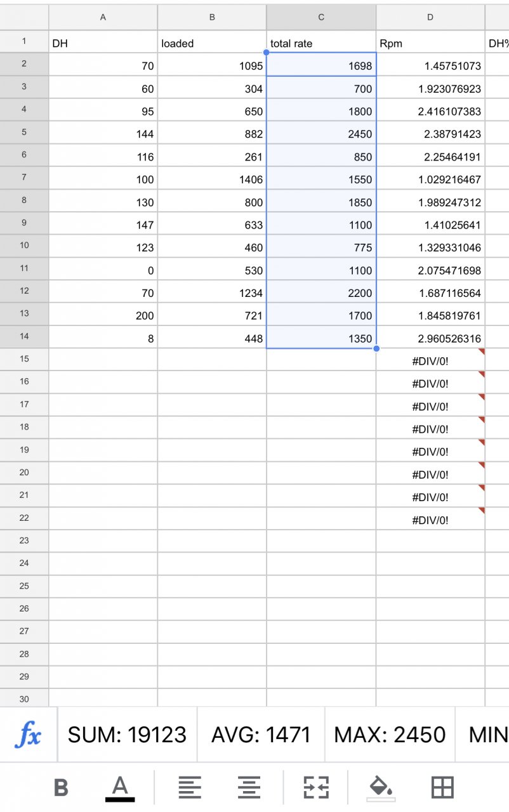Select column A header
Viewport: 509px width, 812px height.
tap(103, 17)
